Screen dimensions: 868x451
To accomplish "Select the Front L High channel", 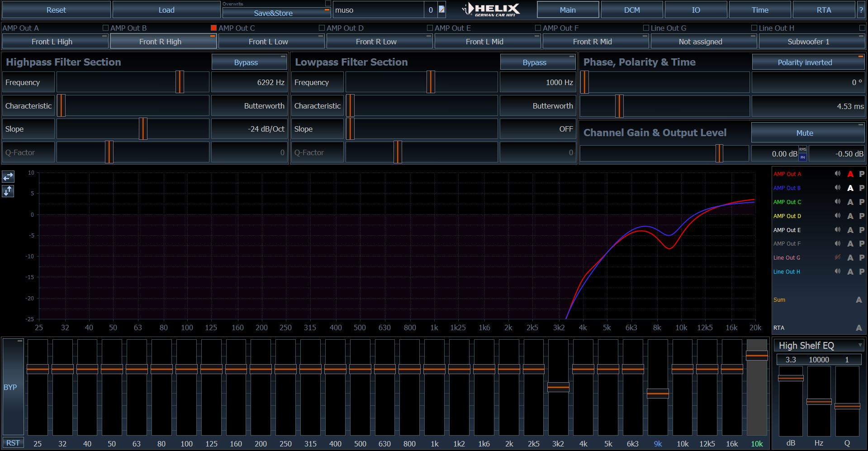I will 55,42.
